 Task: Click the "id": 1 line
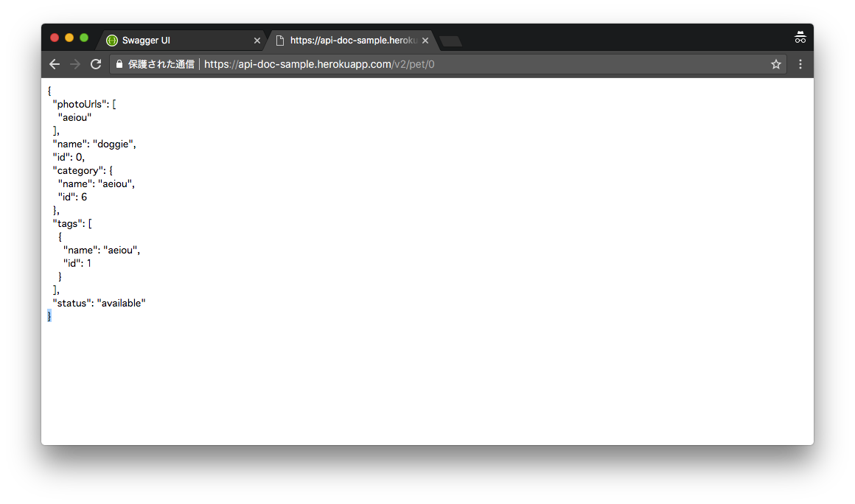tap(77, 263)
